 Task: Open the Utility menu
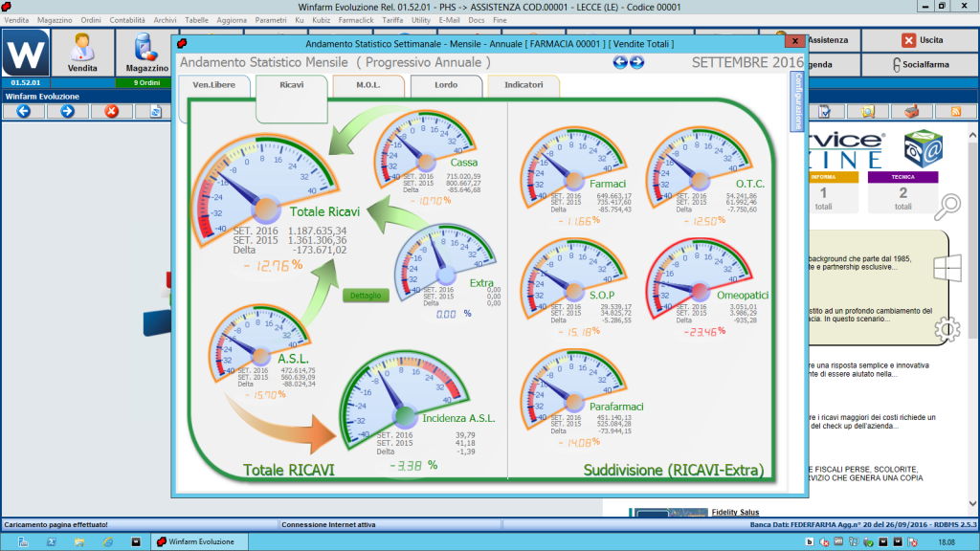point(421,20)
